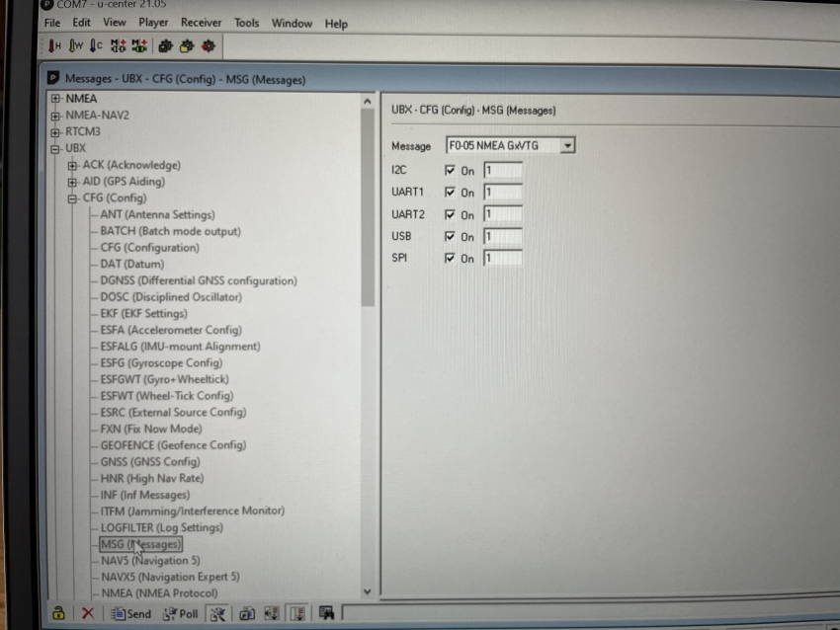The width and height of the screenshot is (840, 630).
Task: Collapse the CFG (Config) node
Action: [x=72, y=198]
